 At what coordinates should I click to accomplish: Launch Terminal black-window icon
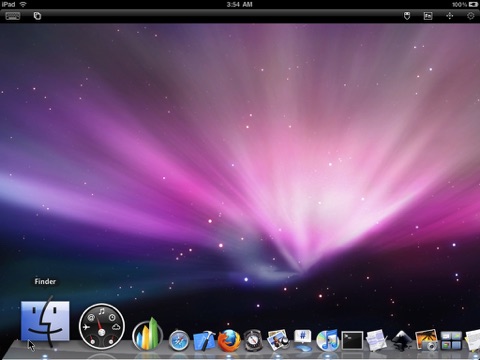coord(352,341)
